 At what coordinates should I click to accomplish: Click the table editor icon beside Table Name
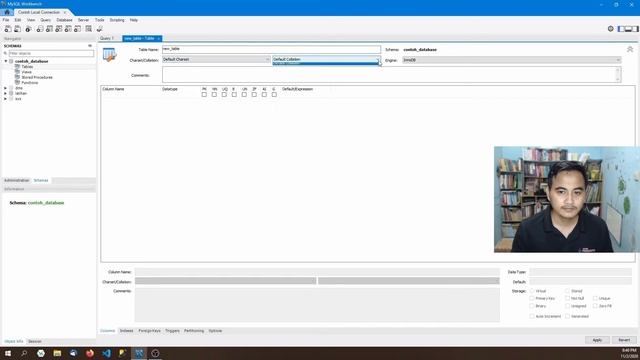pos(109,55)
